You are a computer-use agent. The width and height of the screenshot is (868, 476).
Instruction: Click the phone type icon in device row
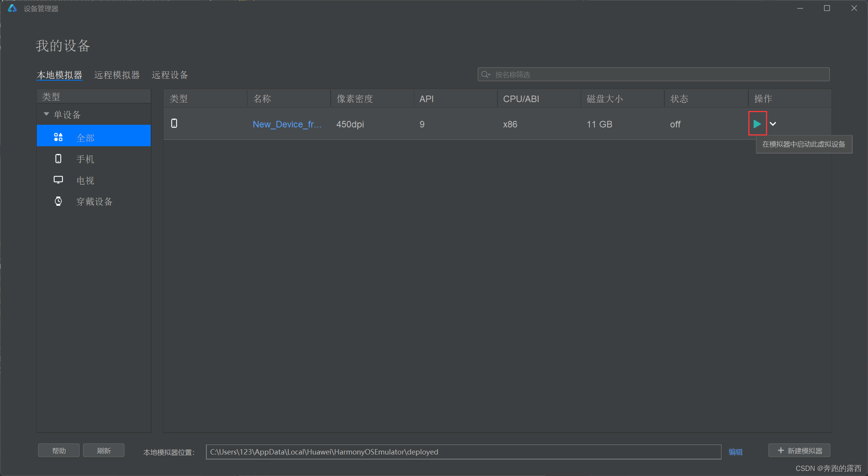[174, 123]
